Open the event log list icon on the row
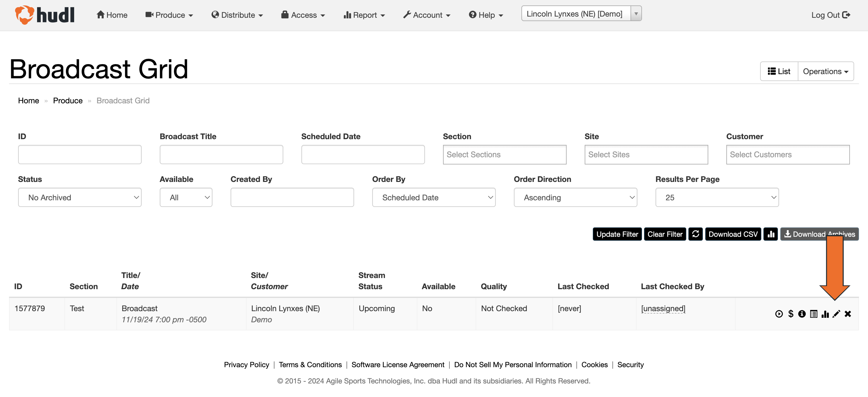The height and width of the screenshot is (397, 868). (813, 314)
